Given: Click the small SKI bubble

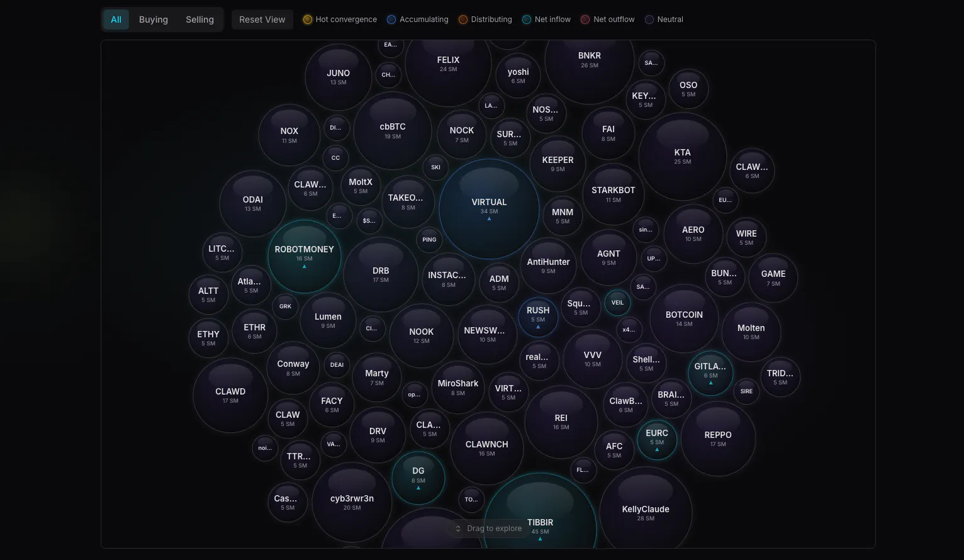Looking at the screenshot, I should pyautogui.click(x=435, y=167).
